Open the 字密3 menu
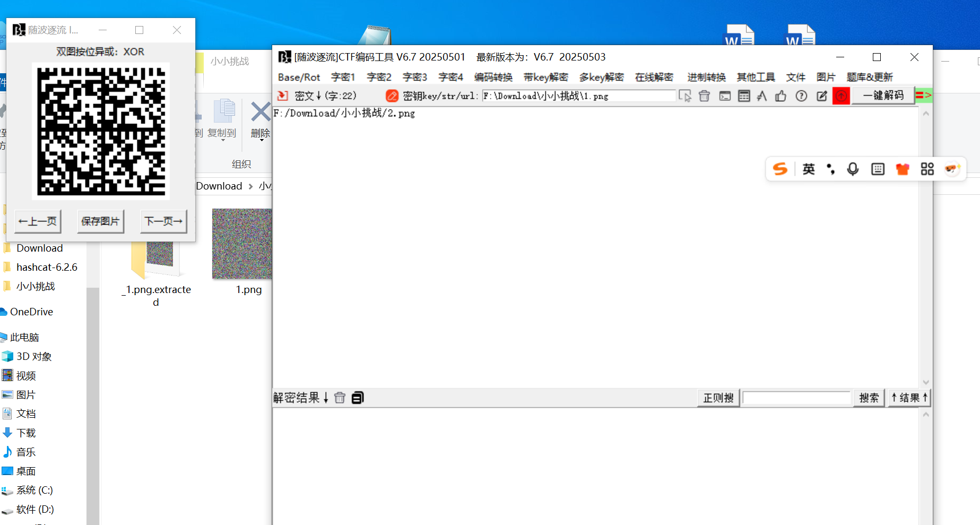This screenshot has width=980, height=525. (x=414, y=78)
